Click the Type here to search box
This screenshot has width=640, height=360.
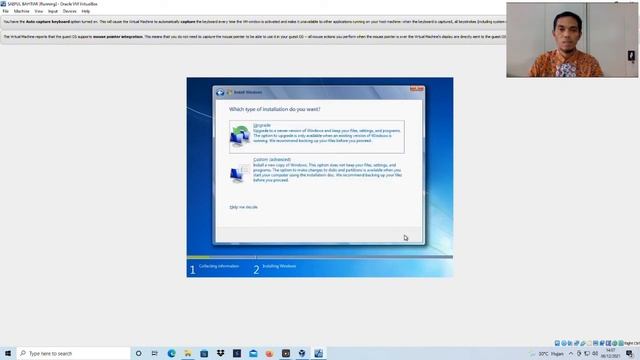point(73,353)
